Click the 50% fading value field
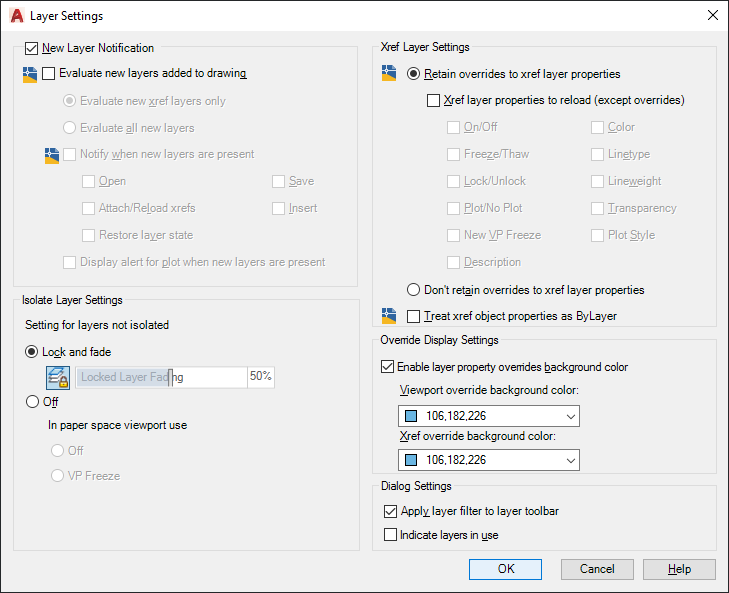Screen dimensions: 729x593 pyautogui.click(x=261, y=377)
